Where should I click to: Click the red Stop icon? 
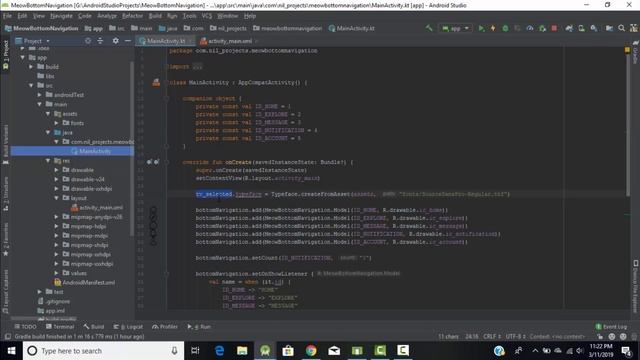pyautogui.click(x=554, y=28)
